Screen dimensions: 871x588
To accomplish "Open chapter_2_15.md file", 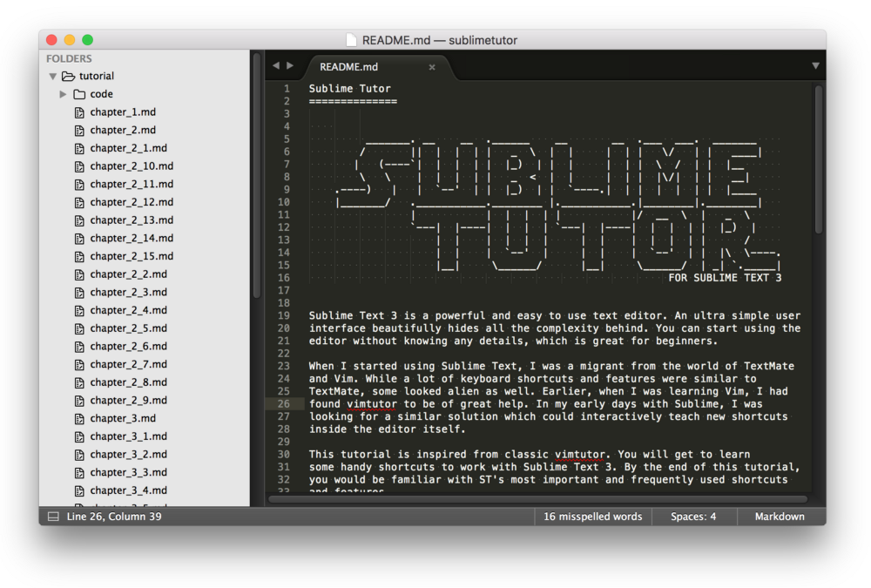I will point(132,256).
